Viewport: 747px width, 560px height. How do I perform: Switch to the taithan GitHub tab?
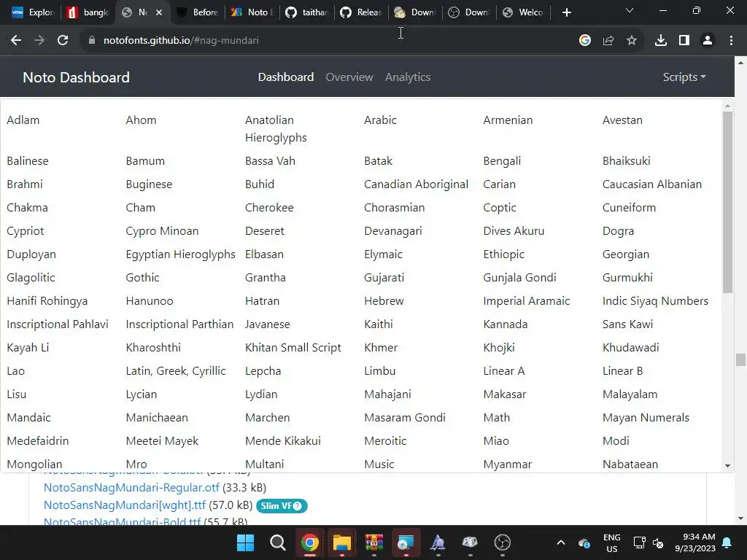point(307,12)
